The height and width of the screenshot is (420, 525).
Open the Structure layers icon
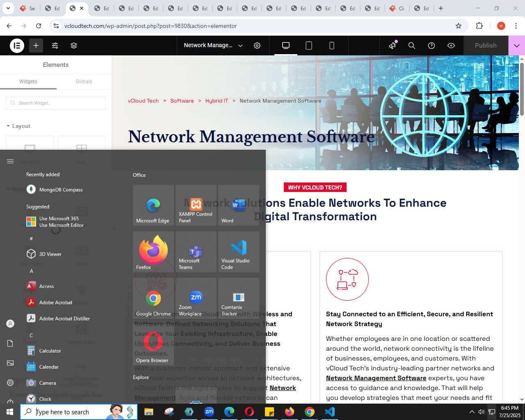click(x=74, y=46)
